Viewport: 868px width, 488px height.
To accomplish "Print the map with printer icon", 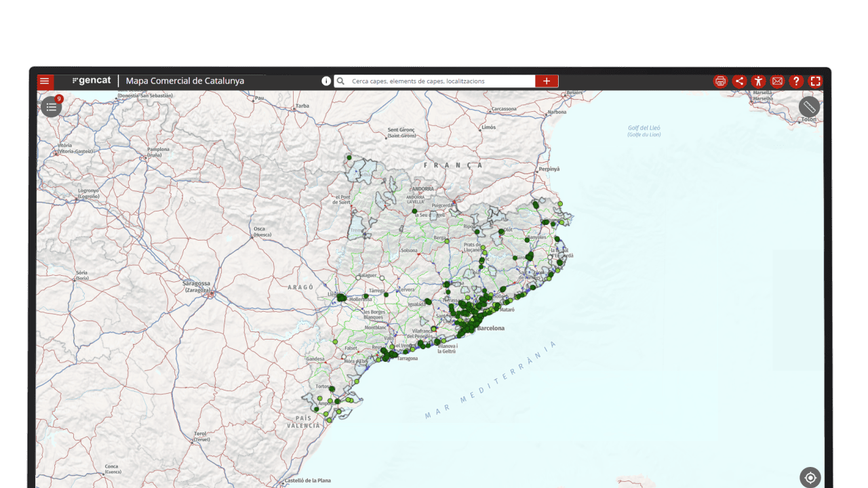I will 720,81.
